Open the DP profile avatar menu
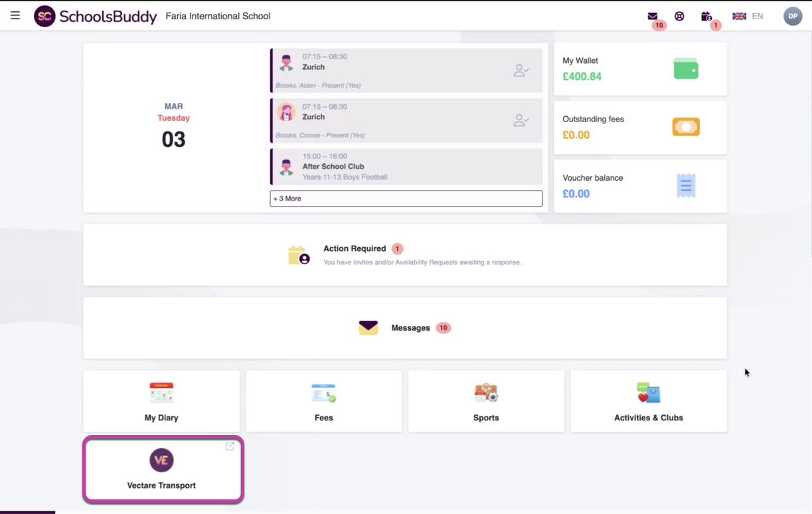Screen dimensions: 812x514 tap(793, 16)
